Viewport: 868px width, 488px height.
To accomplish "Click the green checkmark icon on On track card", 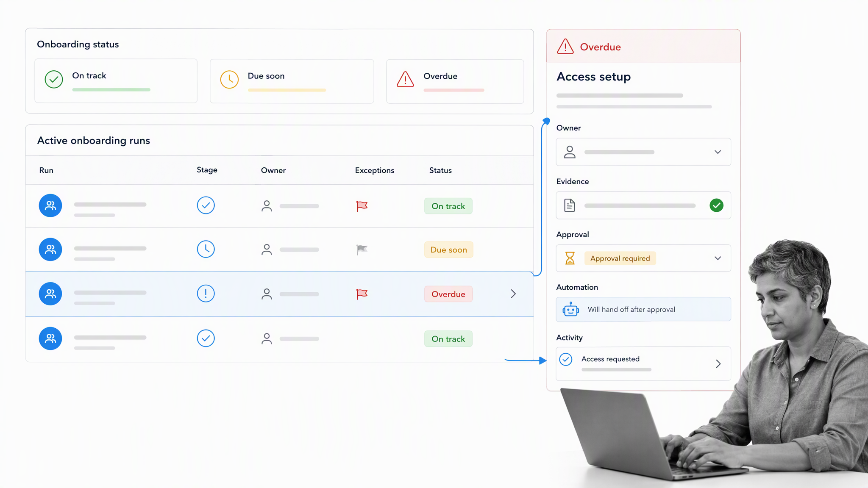I will (x=54, y=79).
